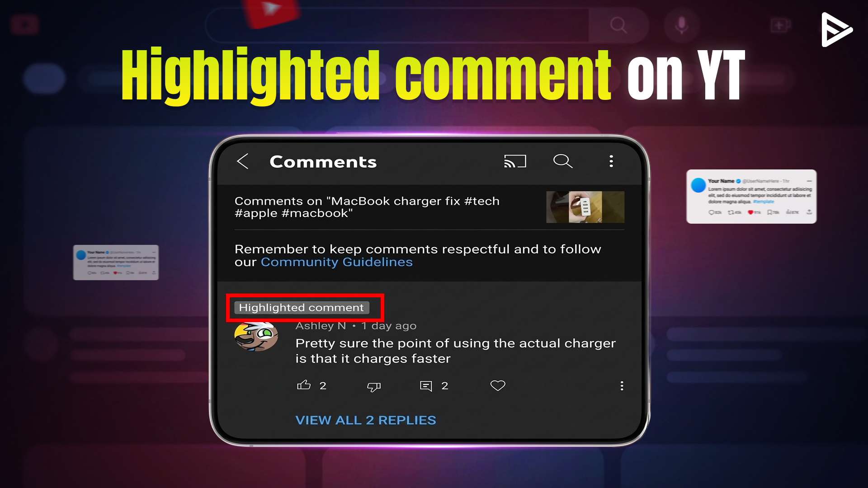Like Ashley N's comment with thumbs up

(304, 385)
